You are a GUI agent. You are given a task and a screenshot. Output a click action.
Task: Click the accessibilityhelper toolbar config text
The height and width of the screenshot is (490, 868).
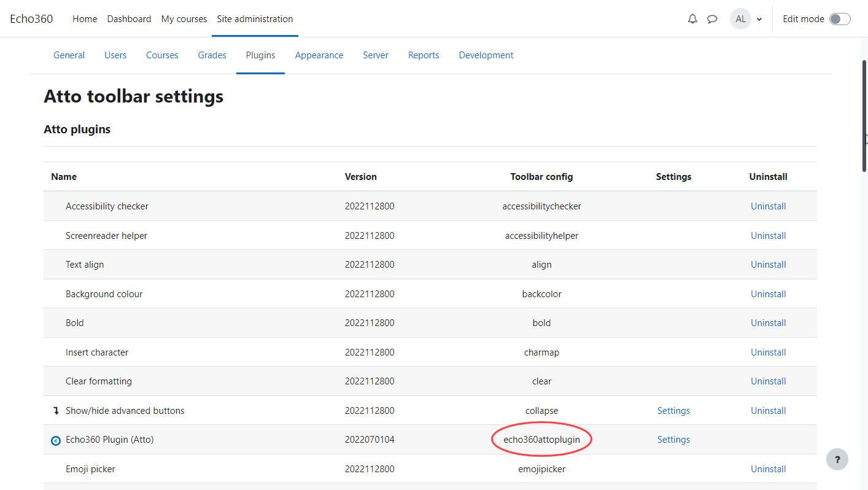(x=541, y=236)
